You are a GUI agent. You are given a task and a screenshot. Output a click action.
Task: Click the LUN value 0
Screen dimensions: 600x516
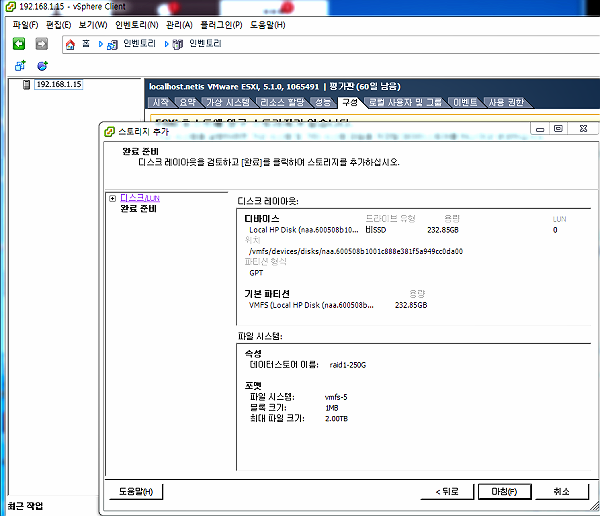[555, 230]
